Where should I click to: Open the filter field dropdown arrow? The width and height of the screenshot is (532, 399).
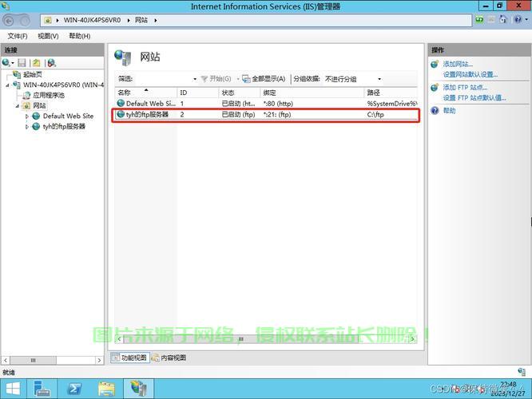[x=195, y=79]
